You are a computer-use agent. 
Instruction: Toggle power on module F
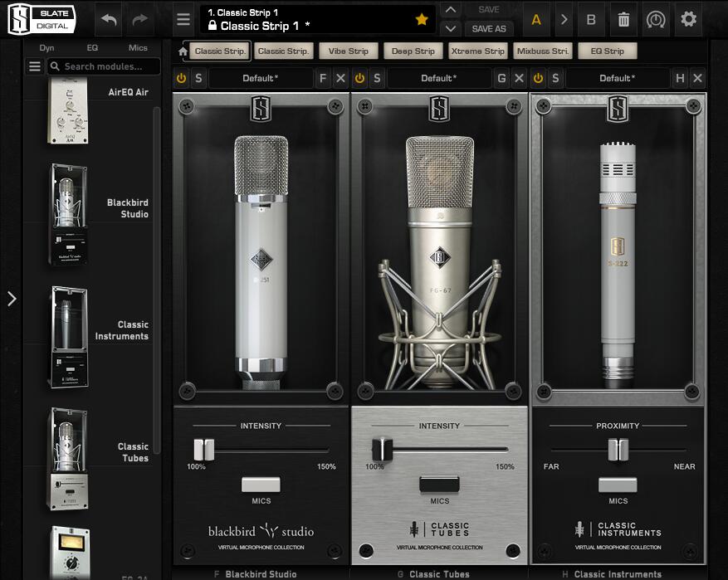point(181,78)
